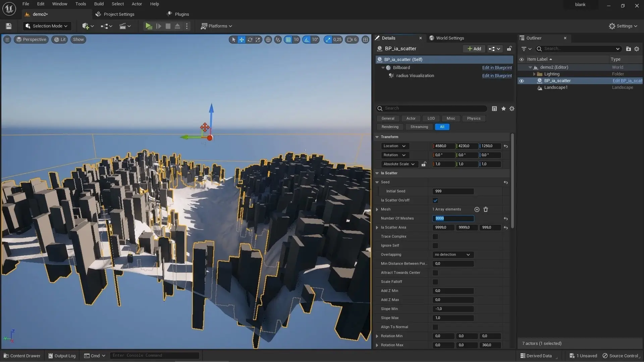This screenshot has width=644, height=362.
Task: Enable the Trace Complex checkbox
Action: click(435, 237)
